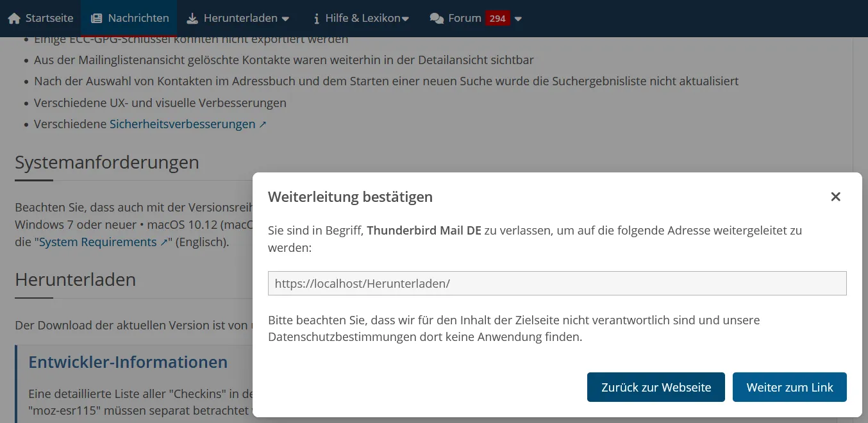Open the Sicherheitsverbesserungen link
868x423 pixels.
182,124
